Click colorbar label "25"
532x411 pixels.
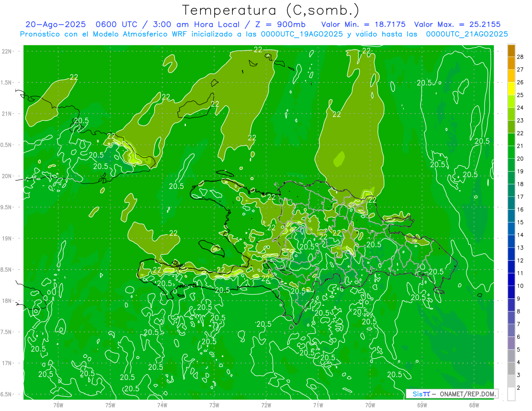(x=520, y=95)
